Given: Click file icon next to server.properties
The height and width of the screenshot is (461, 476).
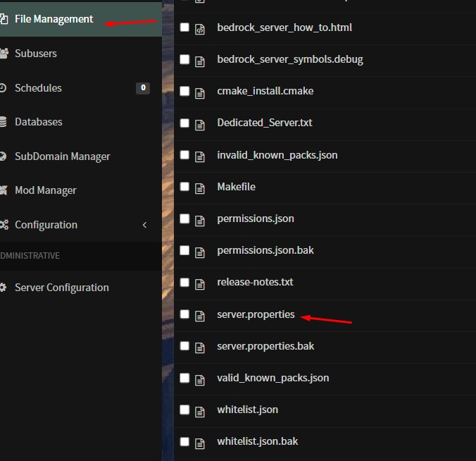Looking at the screenshot, I should pos(199,316).
